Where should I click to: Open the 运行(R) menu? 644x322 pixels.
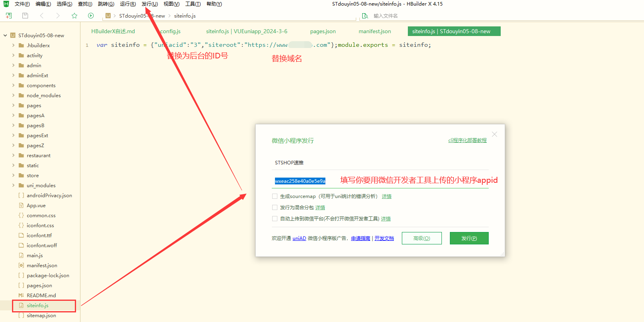tap(128, 4)
